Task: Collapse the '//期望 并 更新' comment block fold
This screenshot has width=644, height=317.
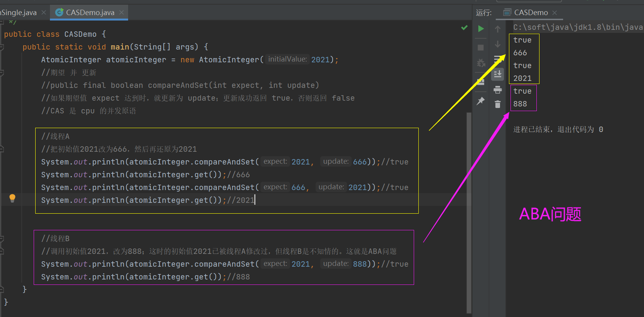Action: coord(2,73)
